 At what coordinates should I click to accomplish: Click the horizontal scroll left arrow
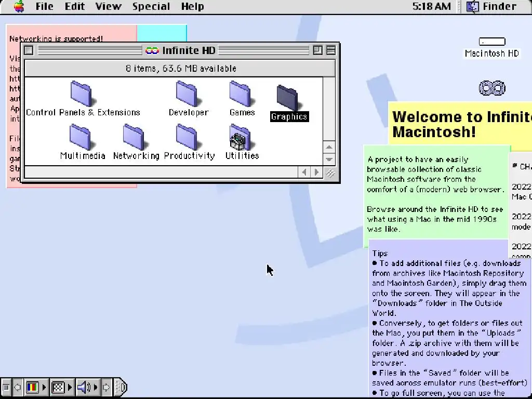tap(304, 172)
